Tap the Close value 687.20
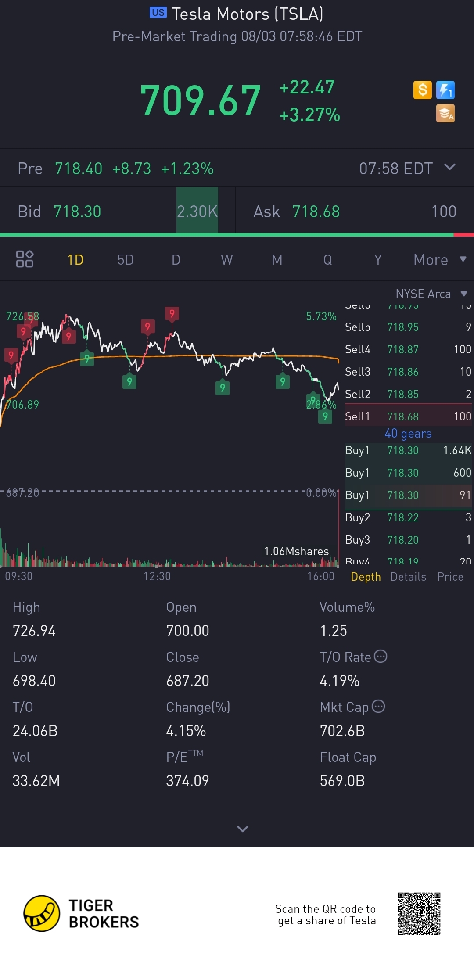The height and width of the screenshot is (980, 474). pos(188,681)
